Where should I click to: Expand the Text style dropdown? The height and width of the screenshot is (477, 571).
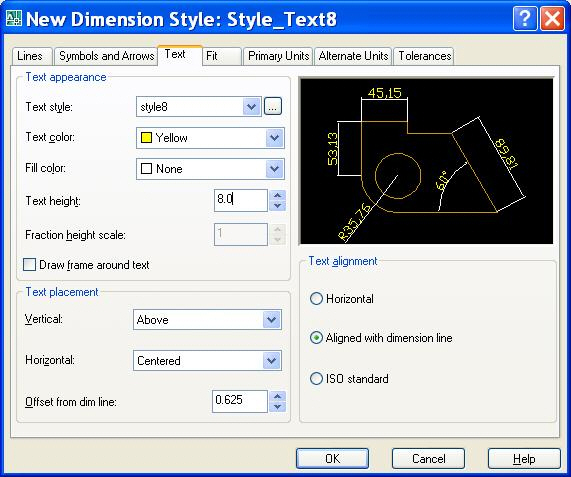pyautogui.click(x=252, y=107)
